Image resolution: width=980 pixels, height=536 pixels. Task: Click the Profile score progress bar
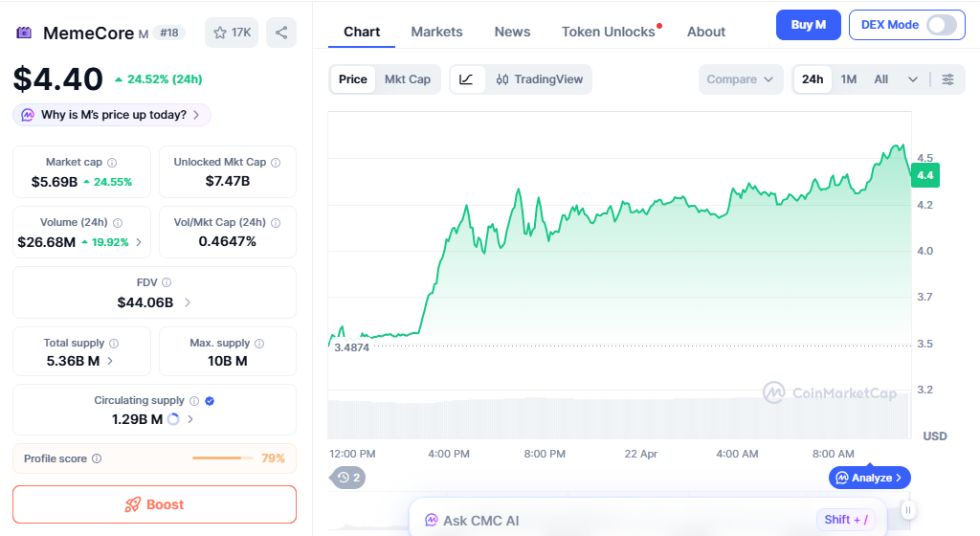[x=222, y=458]
